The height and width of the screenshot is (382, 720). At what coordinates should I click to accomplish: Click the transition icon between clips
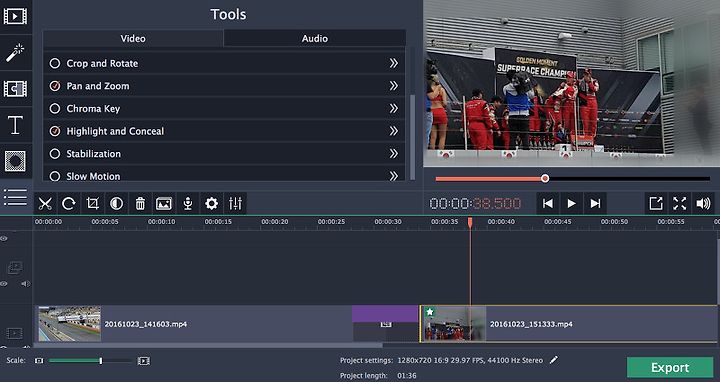[x=386, y=324]
